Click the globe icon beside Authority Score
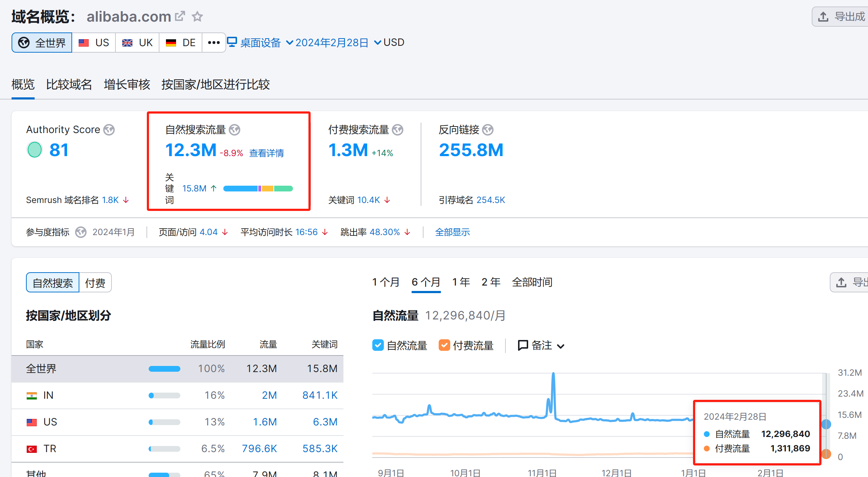The height and width of the screenshot is (477, 868). click(x=109, y=130)
